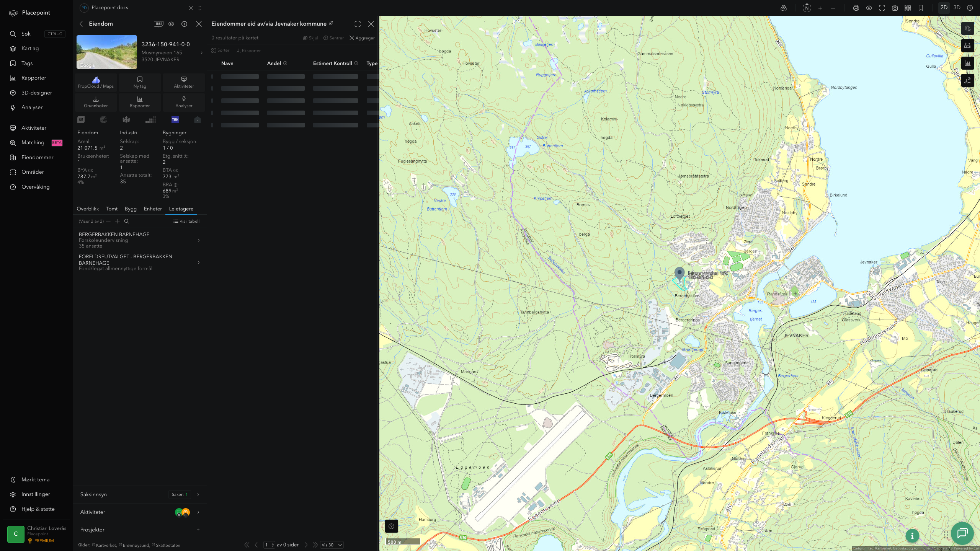Image resolution: width=980 pixels, height=551 pixels.
Task: Go back from the Eiendom panel
Action: click(81, 24)
